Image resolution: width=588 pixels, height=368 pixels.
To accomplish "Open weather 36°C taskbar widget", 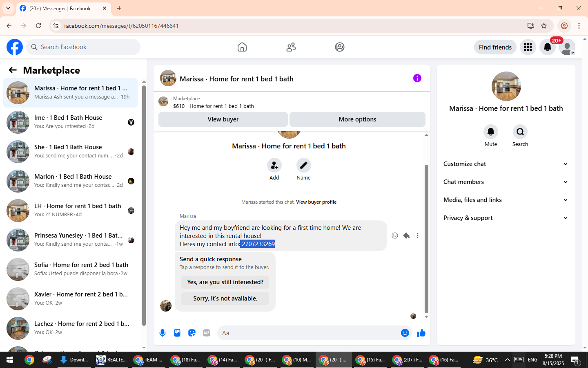I will coord(486,360).
